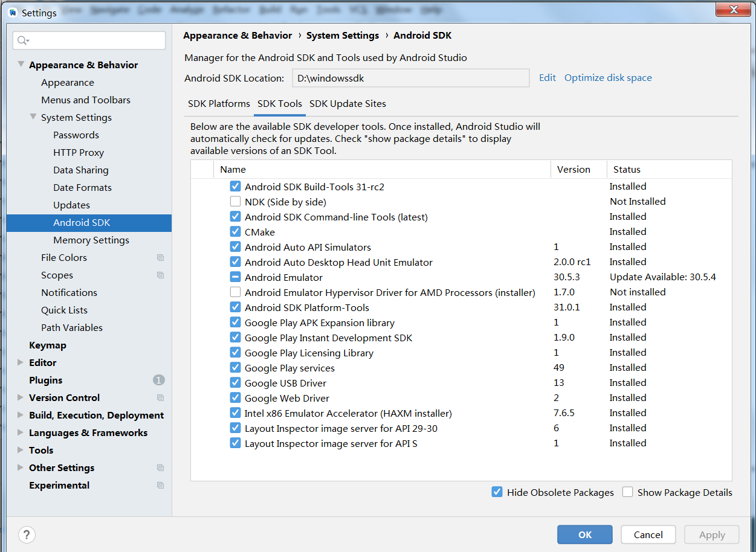Enable Hypervisor Driver for AMD Processors
The image size is (756, 552).
point(235,292)
